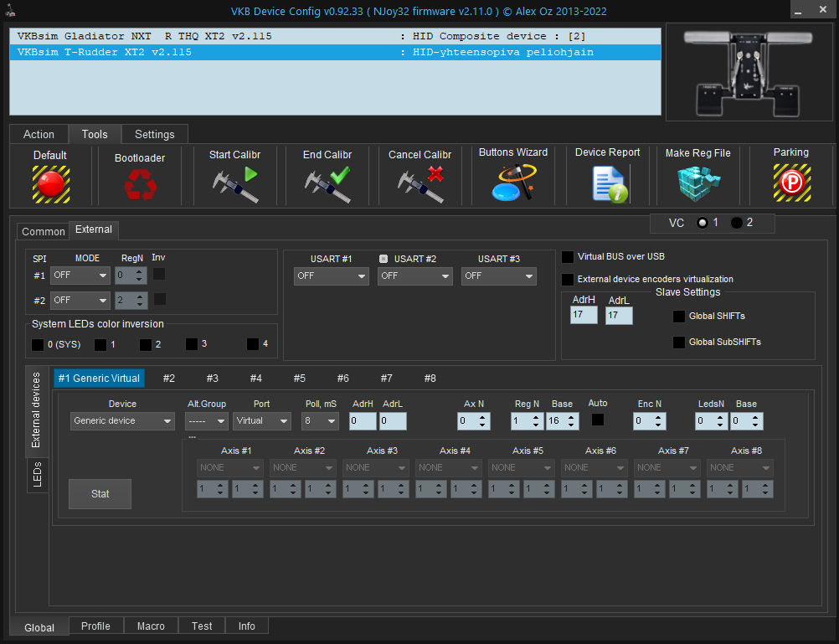Toggle the Global SHIFTs checkbox
This screenshot has width=839, height=644.
tap(679, 317)
